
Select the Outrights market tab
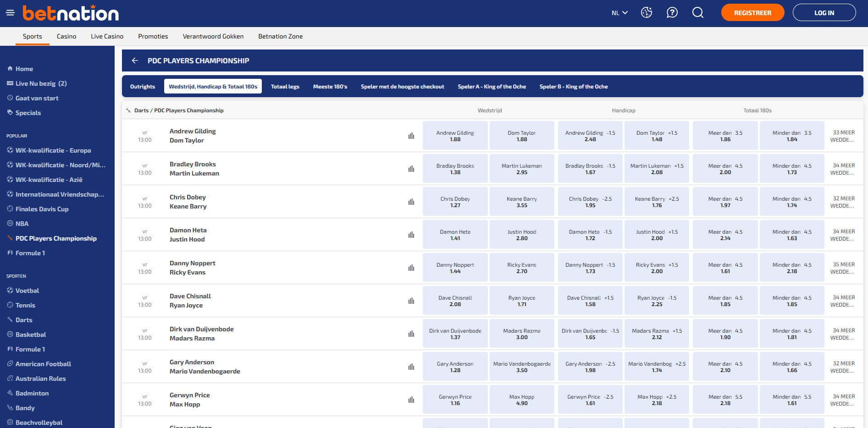click(143, 87)
